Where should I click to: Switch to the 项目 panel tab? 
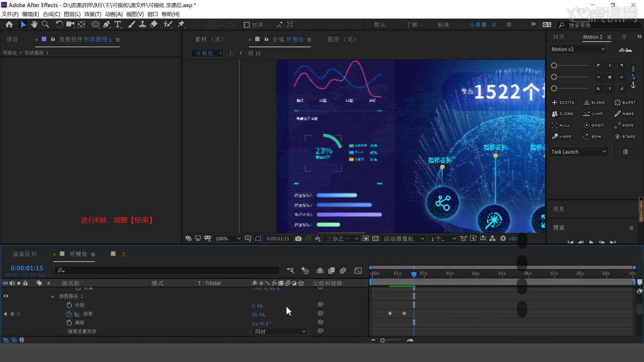tap(12, 40)
